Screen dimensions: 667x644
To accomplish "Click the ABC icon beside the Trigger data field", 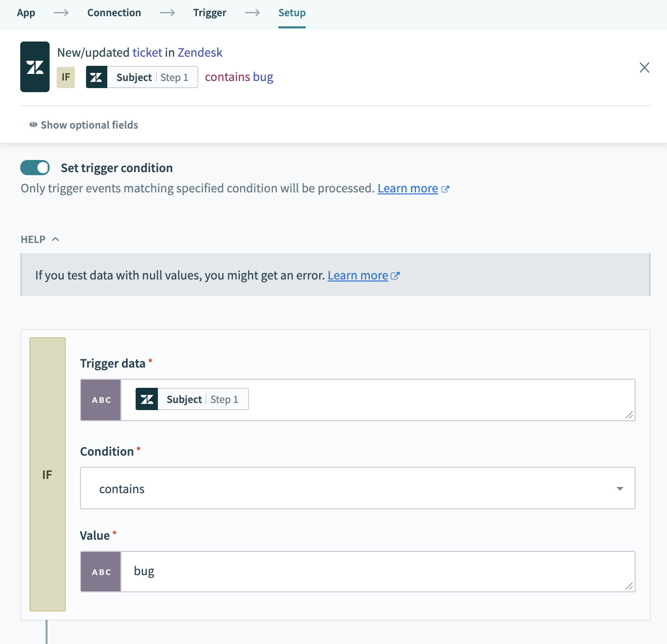I will pyautogui.click(x=100, y=399).
